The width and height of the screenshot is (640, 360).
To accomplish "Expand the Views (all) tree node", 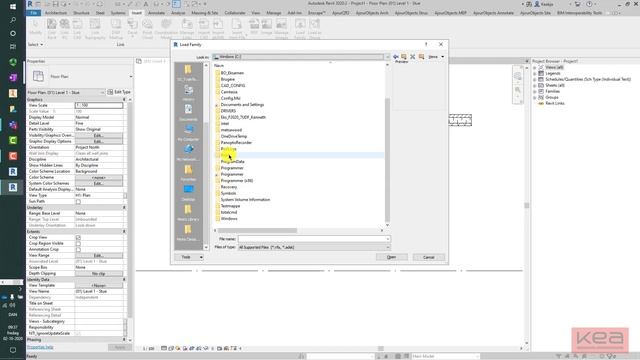I will pyautogui.click(x=535, y=67).
